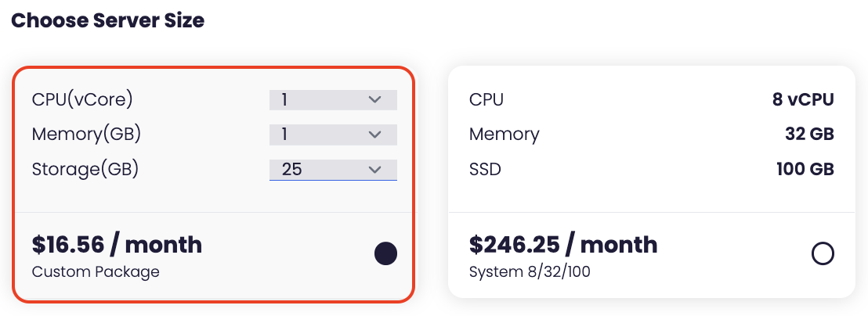Click the chevron arrow on Memory(GB) selector
The width and height of the screenshot is (868, 316).
[x=374, y=135]
